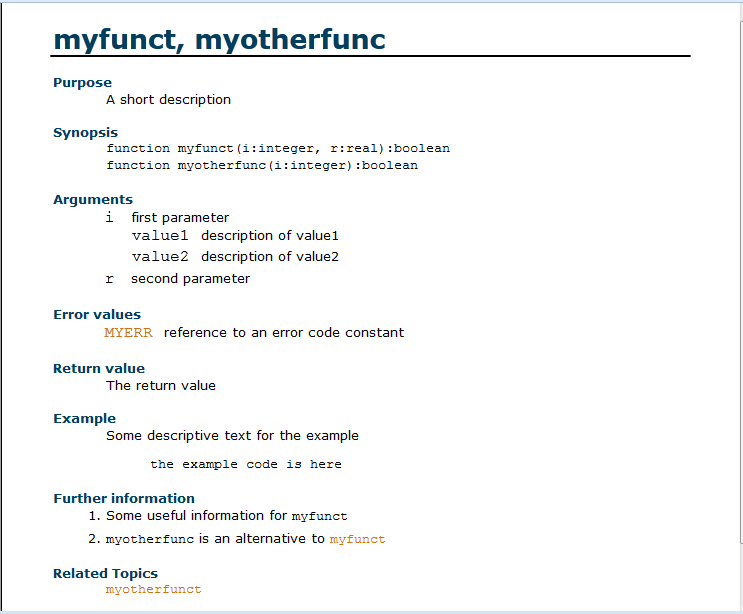Click the 'second parameter' description for r
The height and width of the screenshot is (614, 743).
[x=190, y=279]
